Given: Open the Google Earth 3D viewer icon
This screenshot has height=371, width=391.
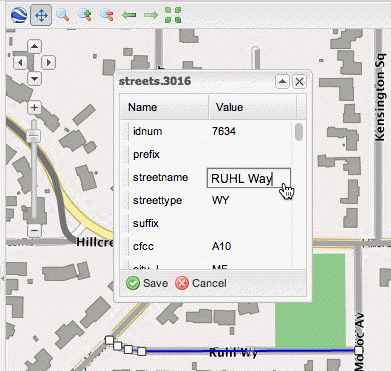Looking at the screenshot, I should (x=19, y=15).
